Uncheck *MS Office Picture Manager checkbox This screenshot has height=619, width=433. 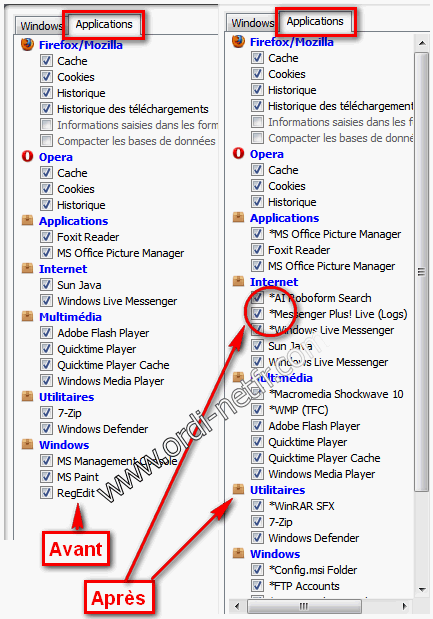click(x=257, y=234)
